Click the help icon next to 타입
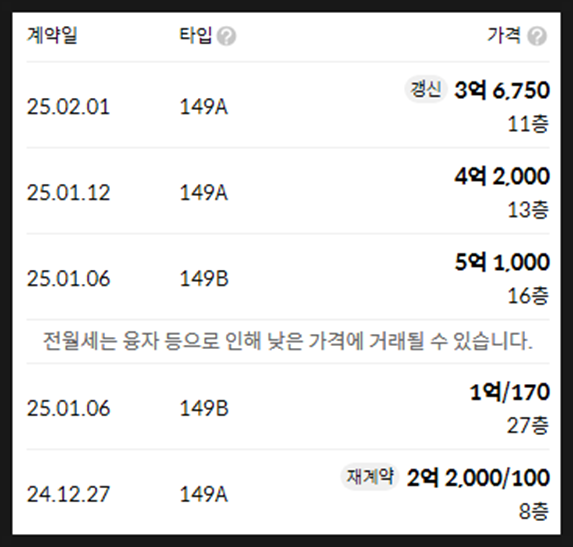Image resolution: width=573 pixels, height=547 pixels. coord(226,36)
